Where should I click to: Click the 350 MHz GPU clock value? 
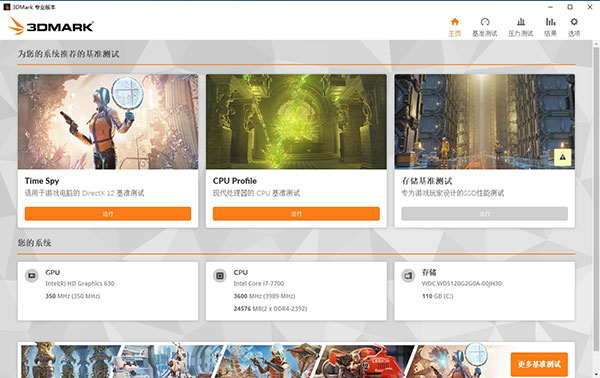point(72,296)
